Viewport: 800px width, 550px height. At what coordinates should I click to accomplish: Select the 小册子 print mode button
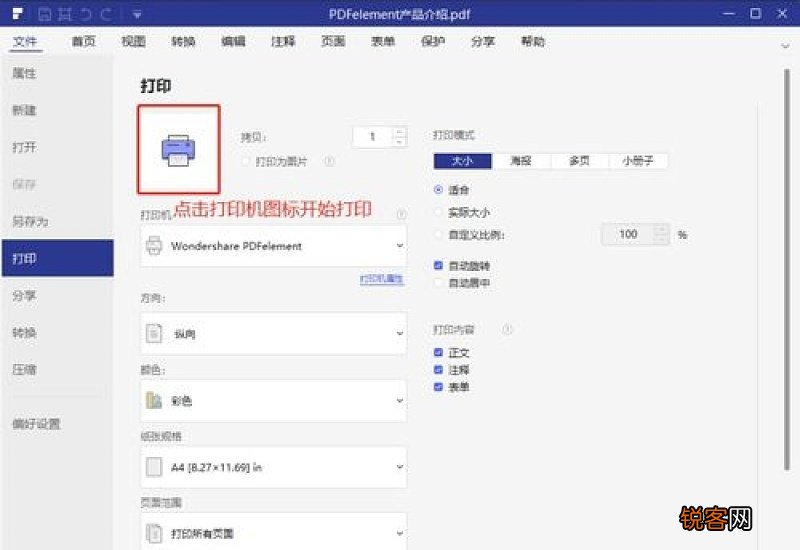coord(638,161)
